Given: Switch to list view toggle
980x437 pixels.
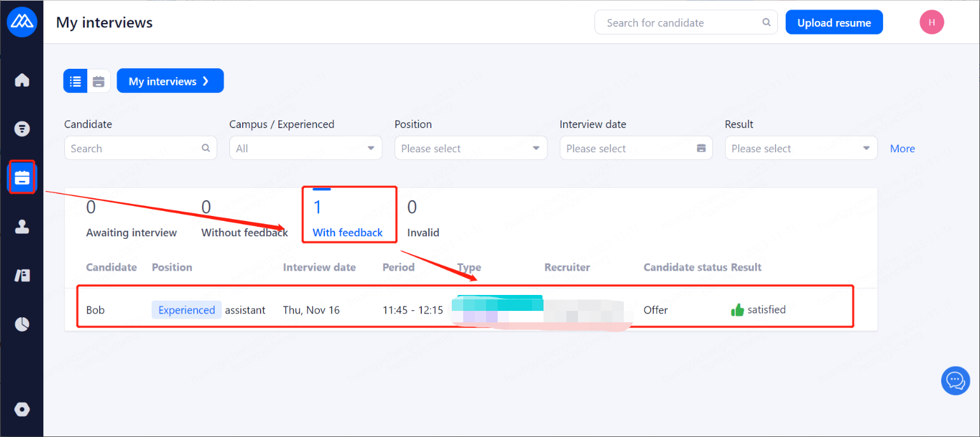Looking at the screenshot, I should tap(75, 81).
